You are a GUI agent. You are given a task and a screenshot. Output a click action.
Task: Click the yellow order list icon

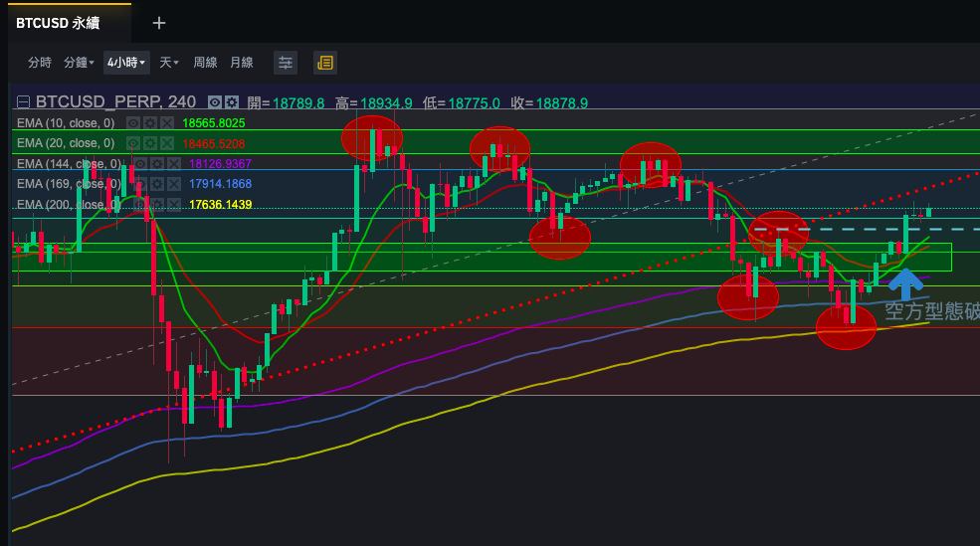(324, 63)
